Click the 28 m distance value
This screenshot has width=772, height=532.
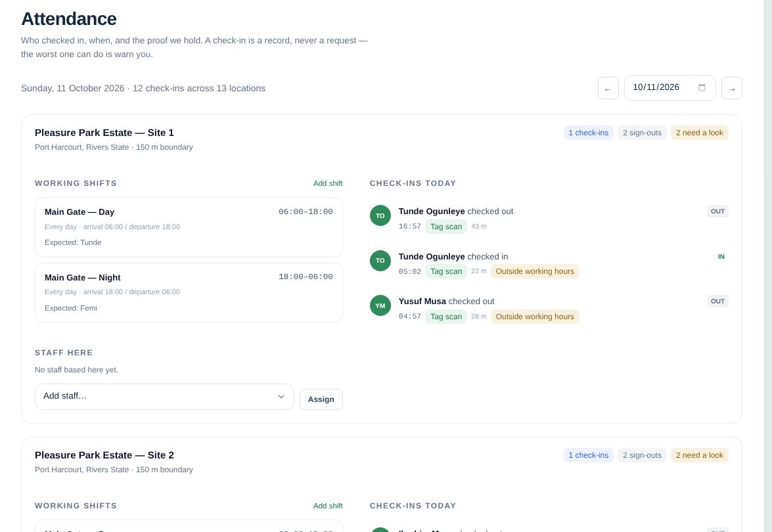(x=478, y=317)
